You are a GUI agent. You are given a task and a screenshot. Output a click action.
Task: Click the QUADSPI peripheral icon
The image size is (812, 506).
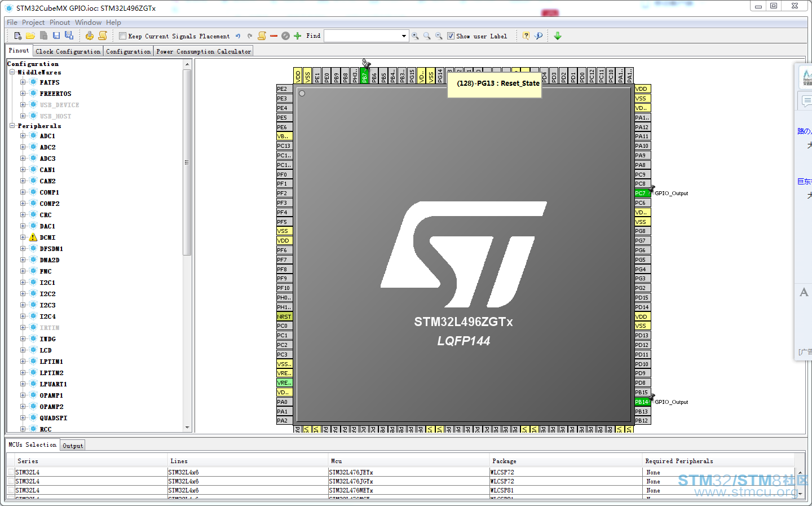pos(33,418)
